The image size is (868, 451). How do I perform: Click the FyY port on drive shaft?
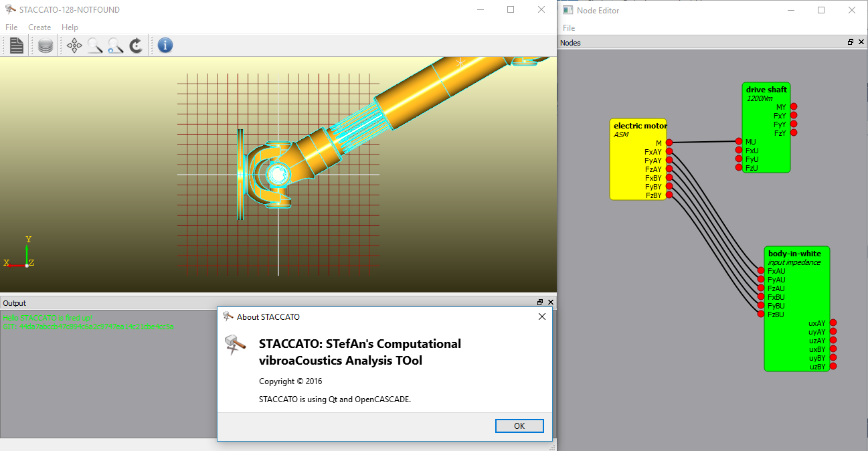pyautogui.click(x=794, y=124)
